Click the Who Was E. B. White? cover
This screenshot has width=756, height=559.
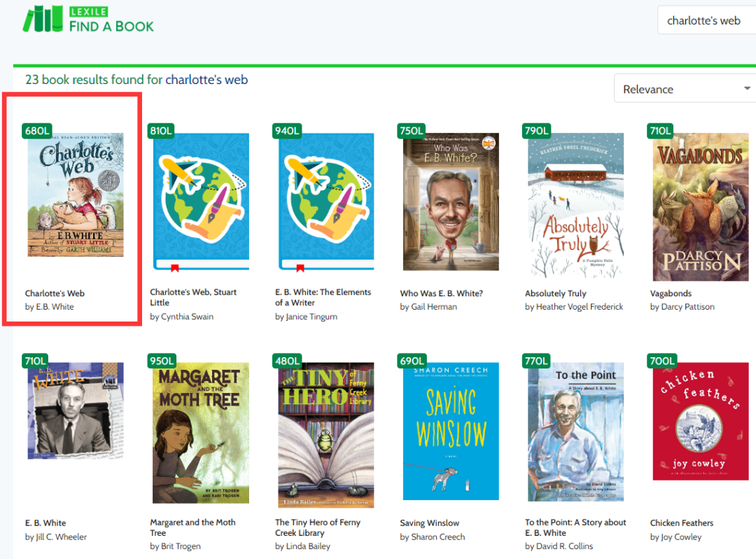451,202
